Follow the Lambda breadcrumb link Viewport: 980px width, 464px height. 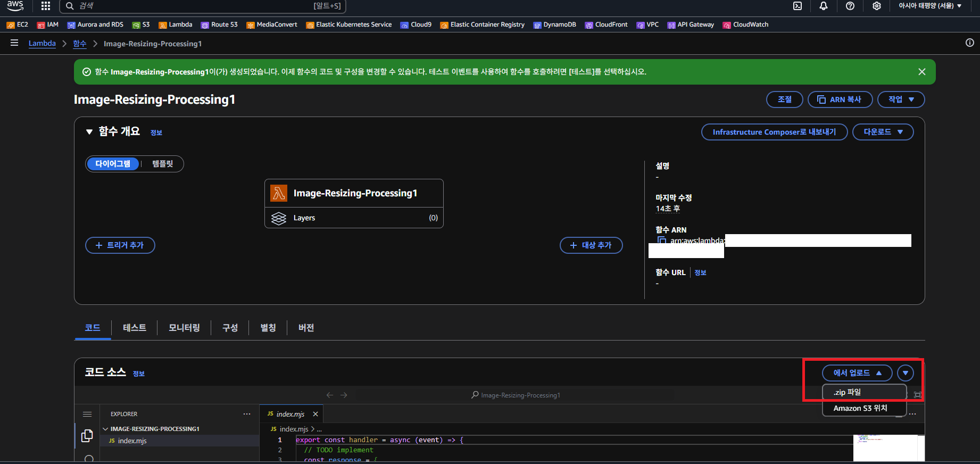coord(42,43)
